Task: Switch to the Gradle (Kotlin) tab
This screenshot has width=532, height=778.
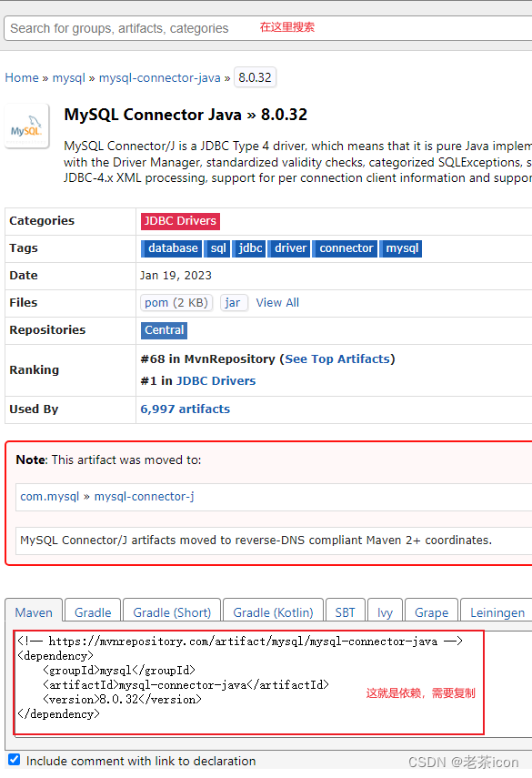Action: click(x=273, y=612)
